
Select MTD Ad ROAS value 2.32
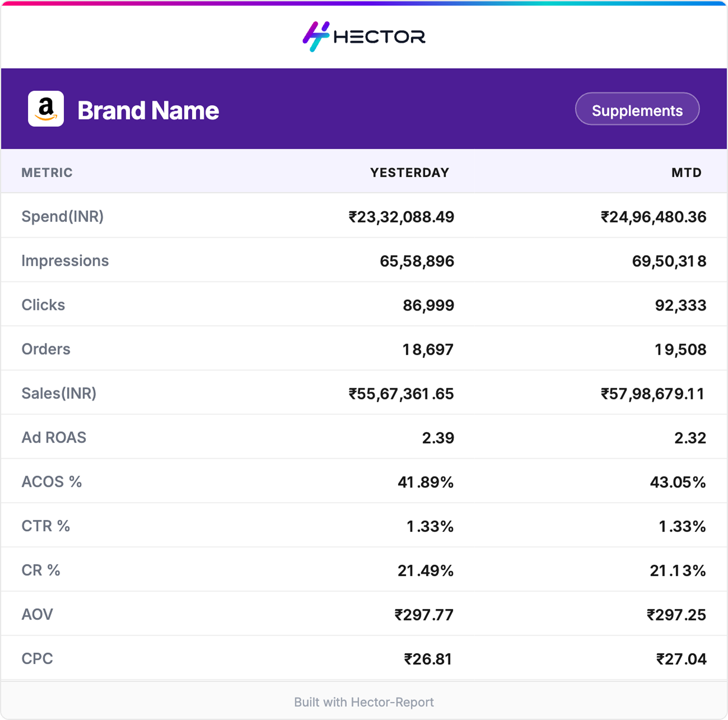690,438
